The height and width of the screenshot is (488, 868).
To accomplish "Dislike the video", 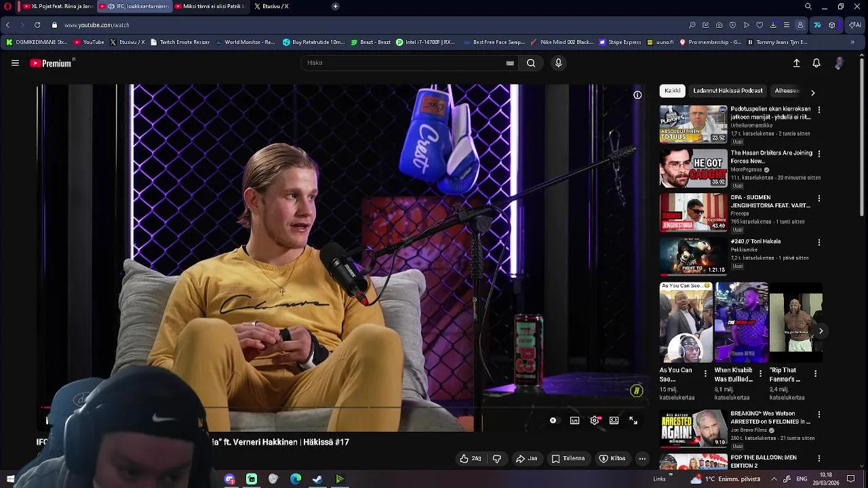I will click(497, 459).
